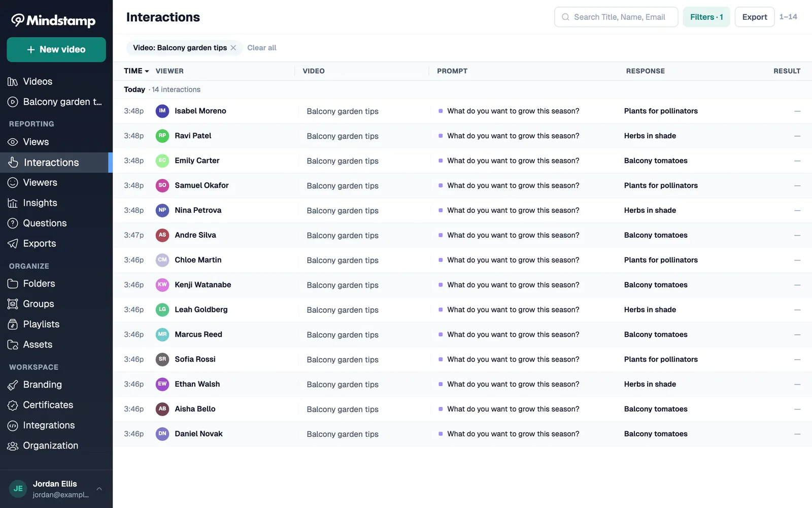Viewport: 812px width, 508px height.
Task: Click the Viewers smiley icon
Action: point(13,182)
